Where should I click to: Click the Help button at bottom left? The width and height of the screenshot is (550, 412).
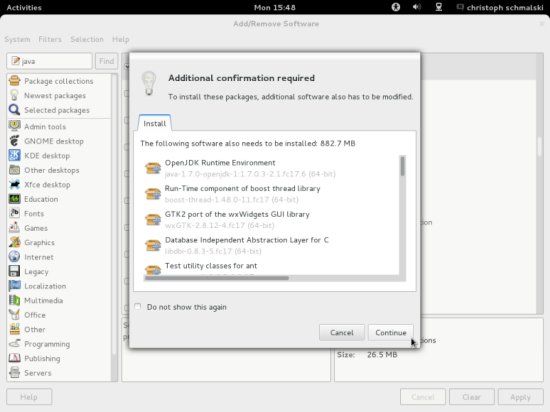pos(29,397)
